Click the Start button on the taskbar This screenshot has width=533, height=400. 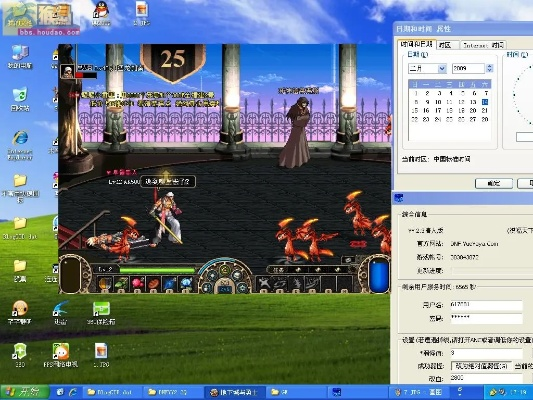point(24,392)
